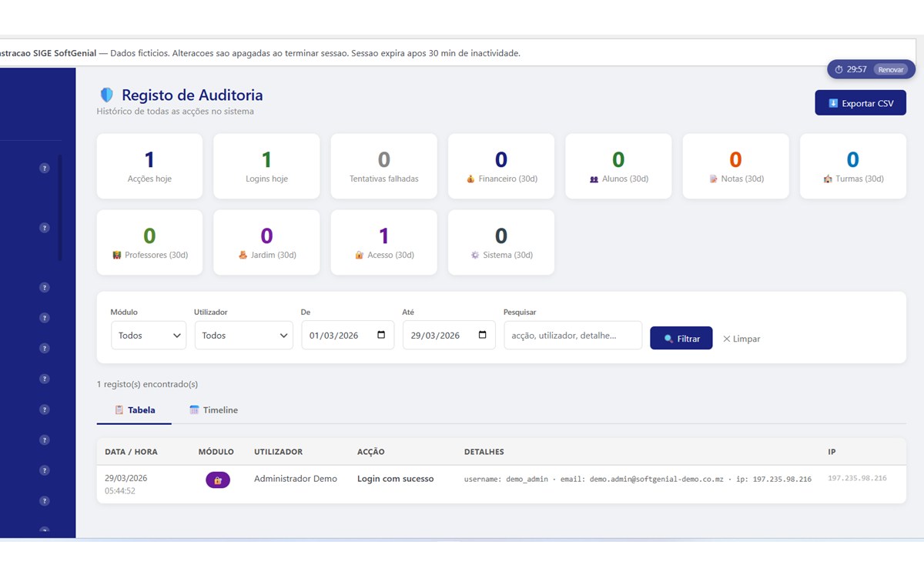
Task: Click the Filtrar button
Action: (x=681, y=338)
